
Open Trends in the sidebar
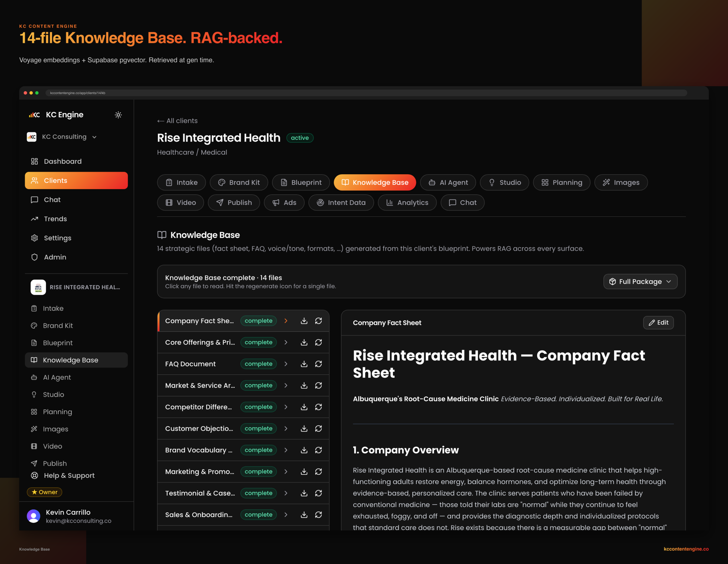(76, 219)
